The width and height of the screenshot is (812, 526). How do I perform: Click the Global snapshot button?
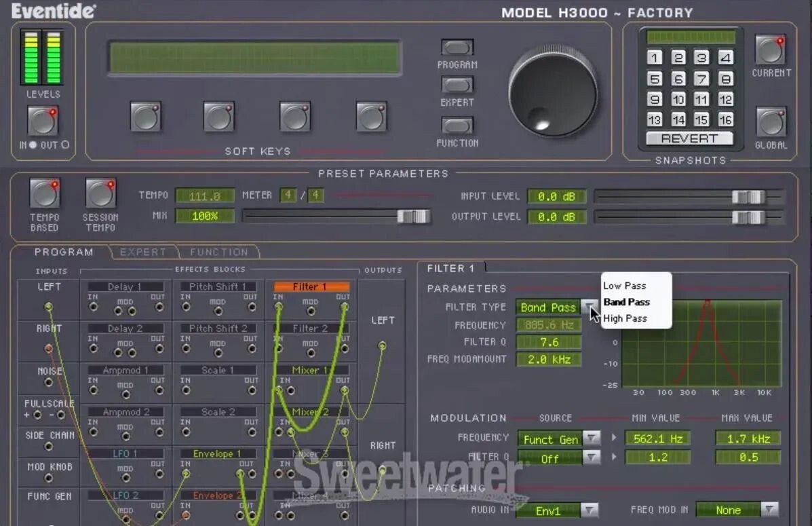771,122
